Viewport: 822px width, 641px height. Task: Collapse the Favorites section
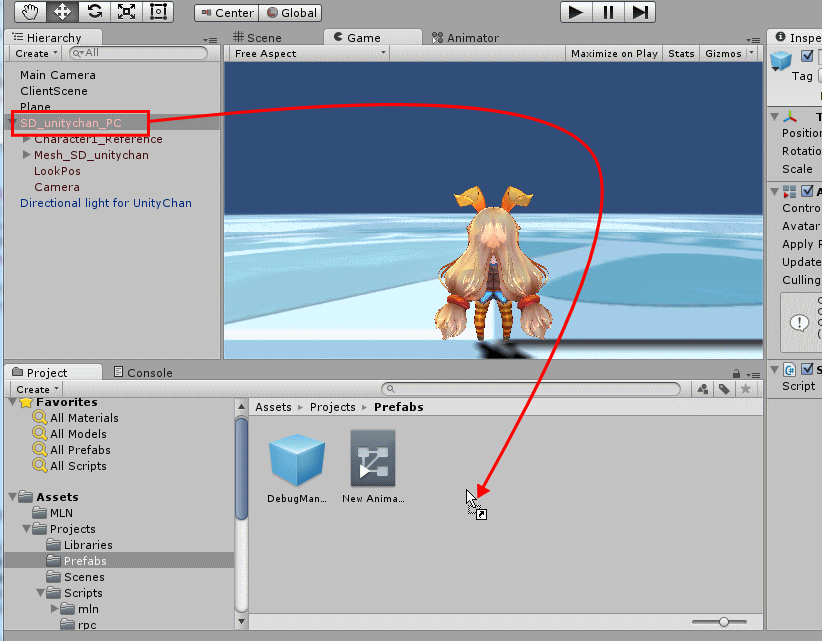tap(13, 402)
